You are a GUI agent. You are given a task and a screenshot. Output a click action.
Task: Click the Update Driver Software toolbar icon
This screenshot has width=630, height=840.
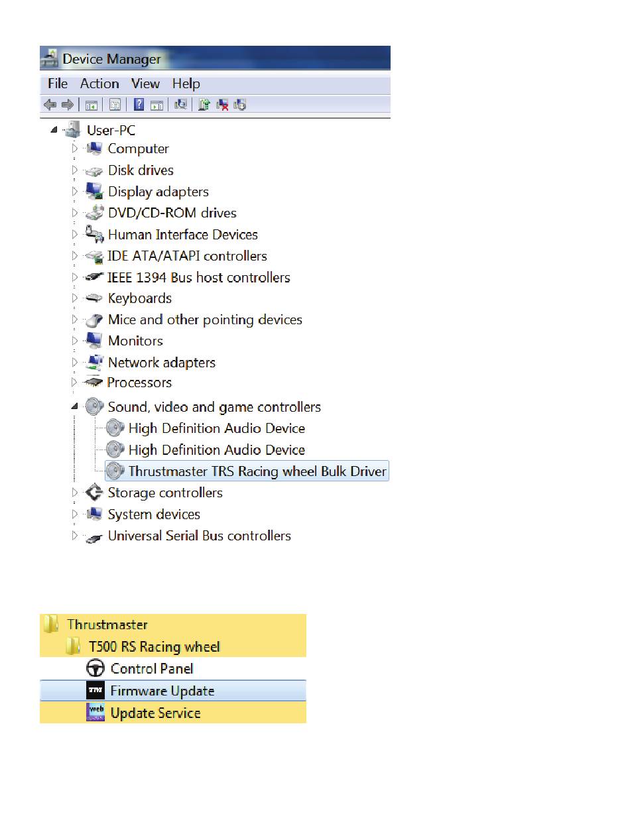204,105
